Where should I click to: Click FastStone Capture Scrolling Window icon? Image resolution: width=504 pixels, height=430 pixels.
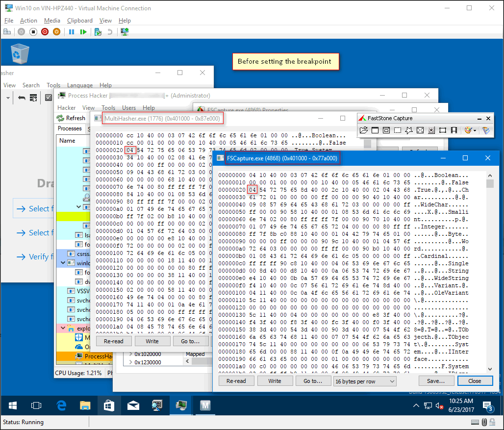431,130
